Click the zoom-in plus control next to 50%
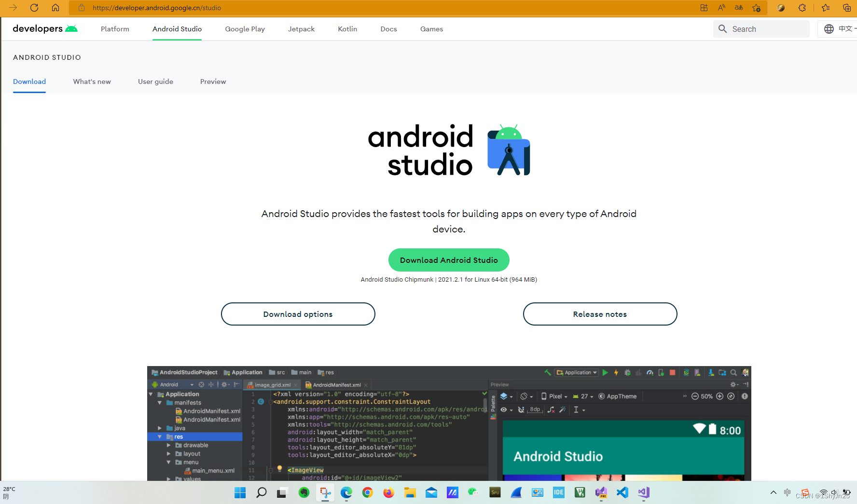 coord(719,396)
